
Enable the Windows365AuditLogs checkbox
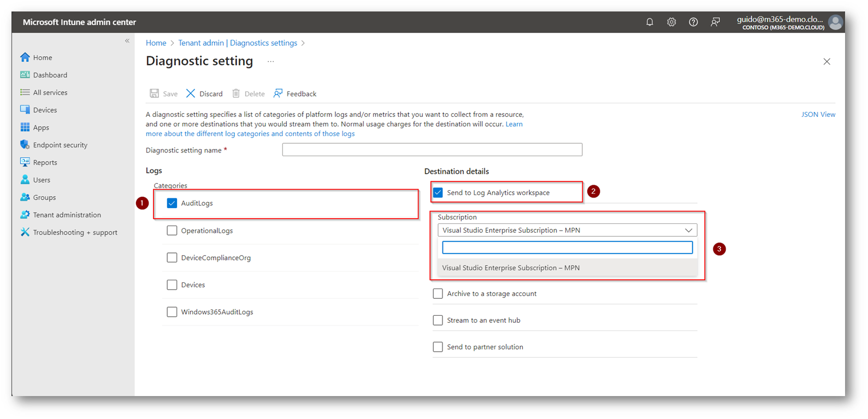click(x=172, y=312)
